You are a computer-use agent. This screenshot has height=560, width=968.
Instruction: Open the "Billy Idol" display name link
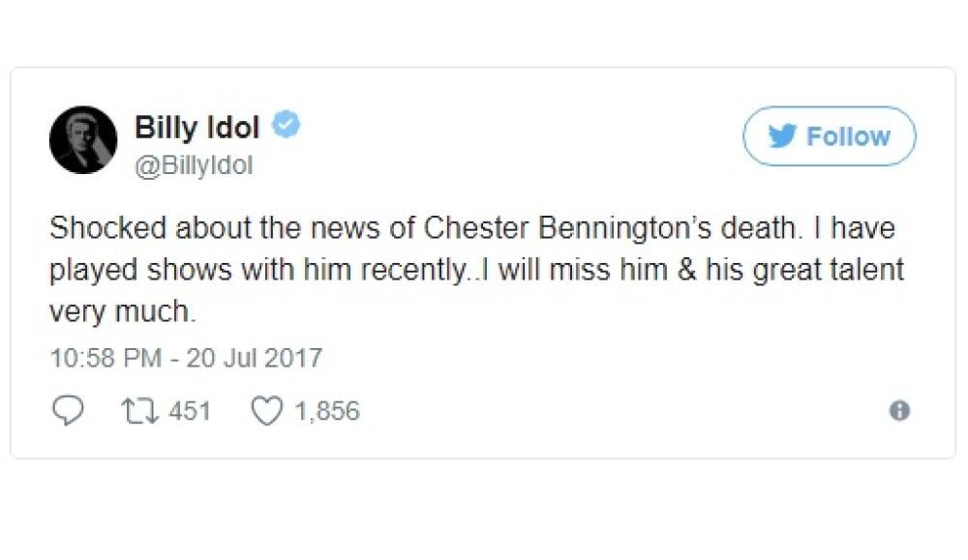click(x=197, y=126)
